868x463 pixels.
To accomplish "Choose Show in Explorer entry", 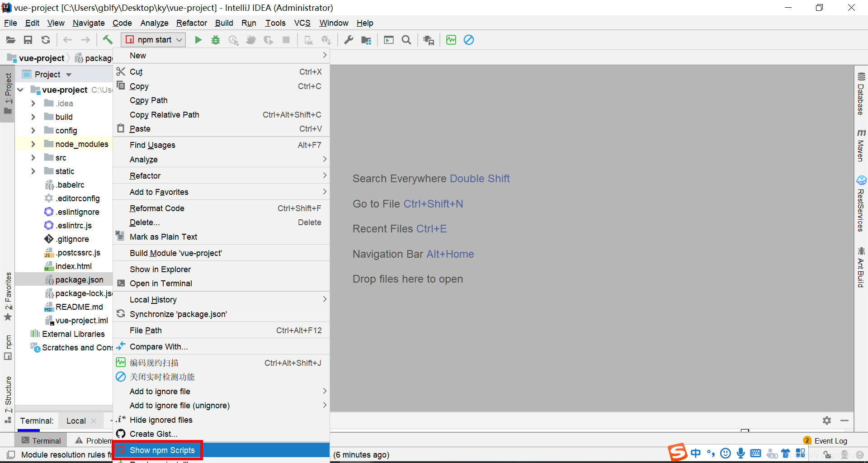I will coord(221,269).
